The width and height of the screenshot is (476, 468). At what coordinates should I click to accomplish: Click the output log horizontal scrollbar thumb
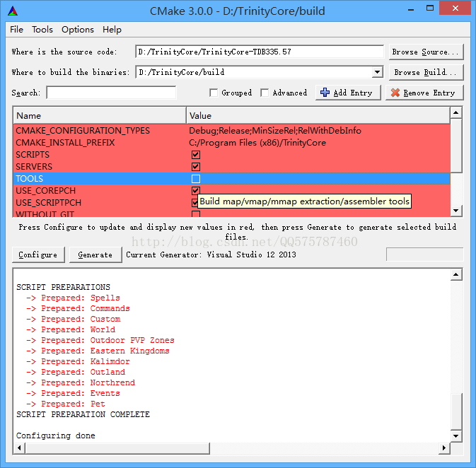coord(117,448)
